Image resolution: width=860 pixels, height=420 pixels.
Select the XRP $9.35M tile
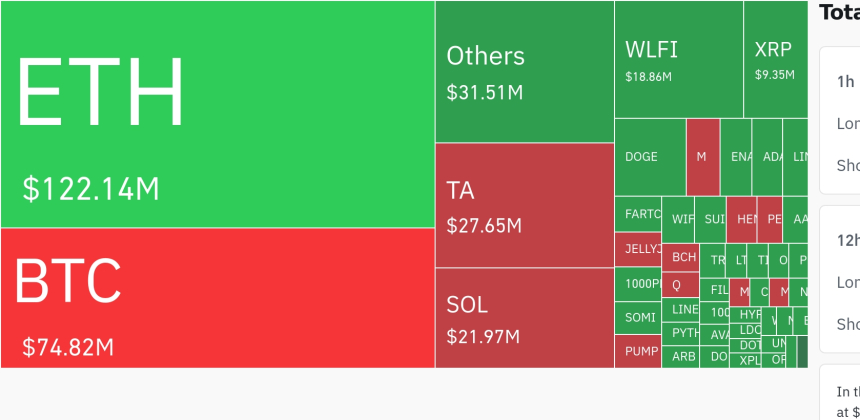tap(775, 60)
